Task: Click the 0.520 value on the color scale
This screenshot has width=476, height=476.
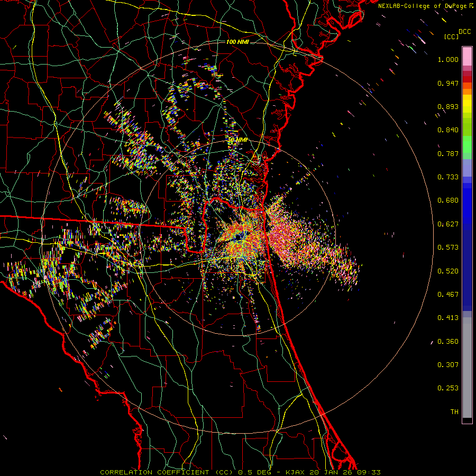Action: click(x=448, y=271)
